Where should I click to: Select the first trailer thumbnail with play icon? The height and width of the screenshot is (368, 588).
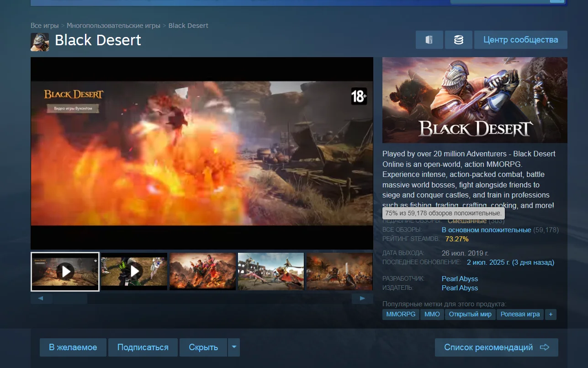point(65,272)
